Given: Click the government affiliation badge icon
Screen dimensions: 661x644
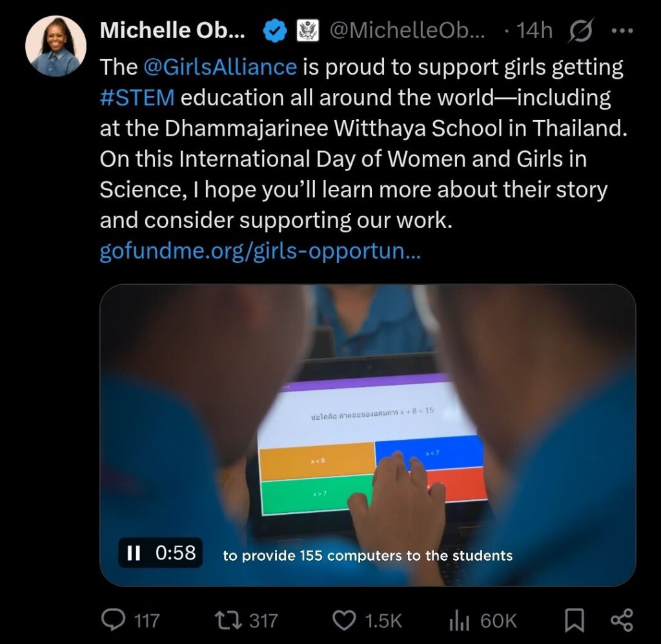Looking at the screenshot, I should click(x=305, y=30).
